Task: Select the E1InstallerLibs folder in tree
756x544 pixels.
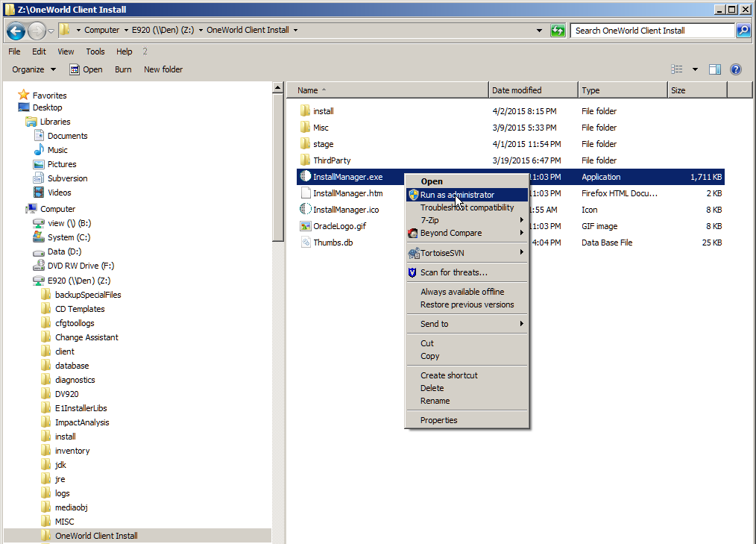Action: (x=75, y=408)
